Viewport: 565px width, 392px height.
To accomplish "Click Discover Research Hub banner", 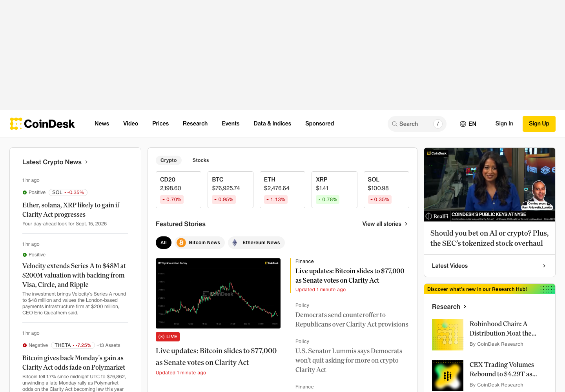I will tap(490, 289).
